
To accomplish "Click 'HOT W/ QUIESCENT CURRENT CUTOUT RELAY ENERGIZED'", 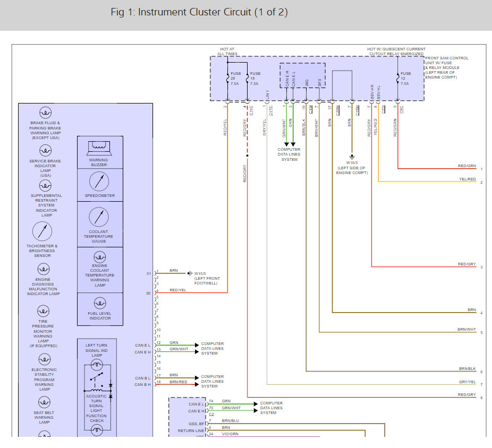I will coord(396,51).
